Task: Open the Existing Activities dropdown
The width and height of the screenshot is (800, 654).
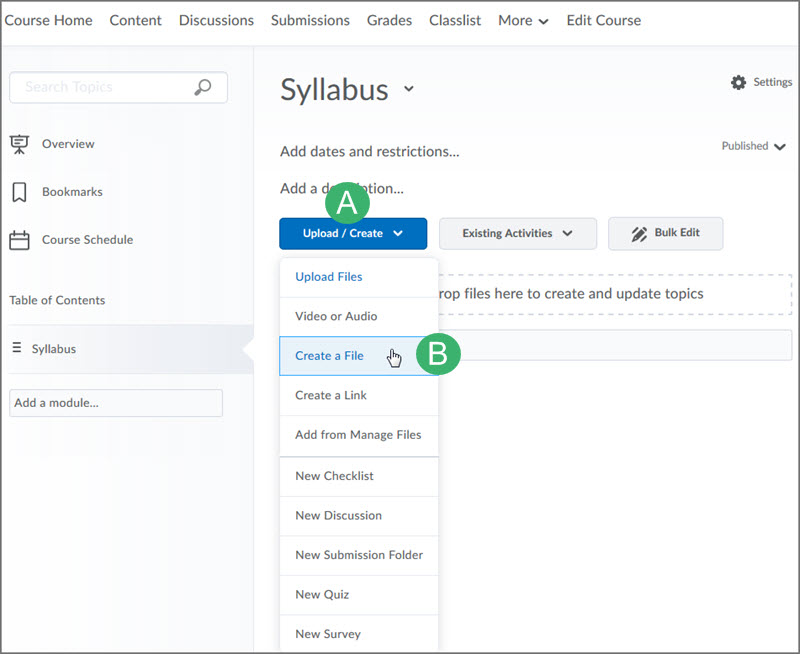Action: (x=518, y=234)
